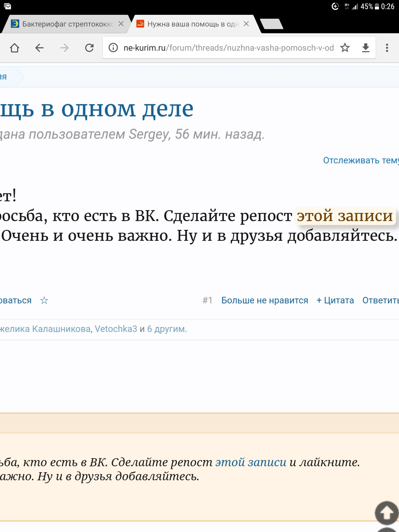Reload the page
The image size is (399, 532).
[x=89, y=48]
